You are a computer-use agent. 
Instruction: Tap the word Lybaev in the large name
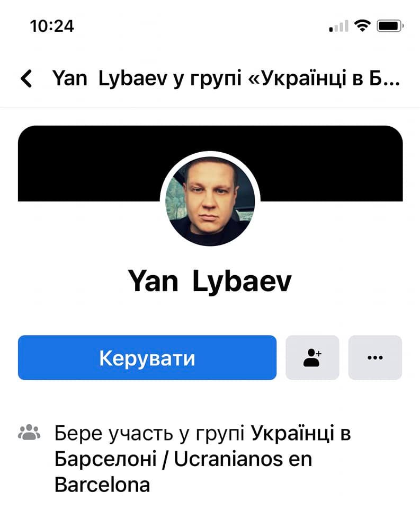(242, 281)
